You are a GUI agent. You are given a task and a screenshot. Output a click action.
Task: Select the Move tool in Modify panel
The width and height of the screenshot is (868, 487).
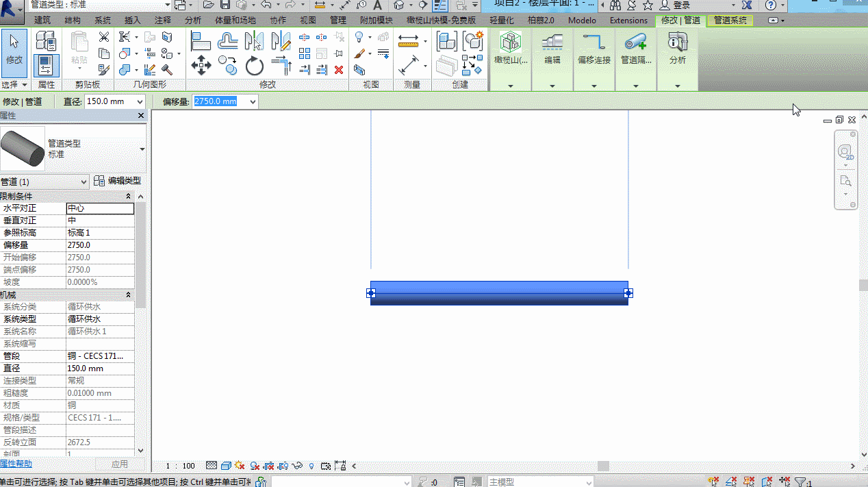coord(201,66)
